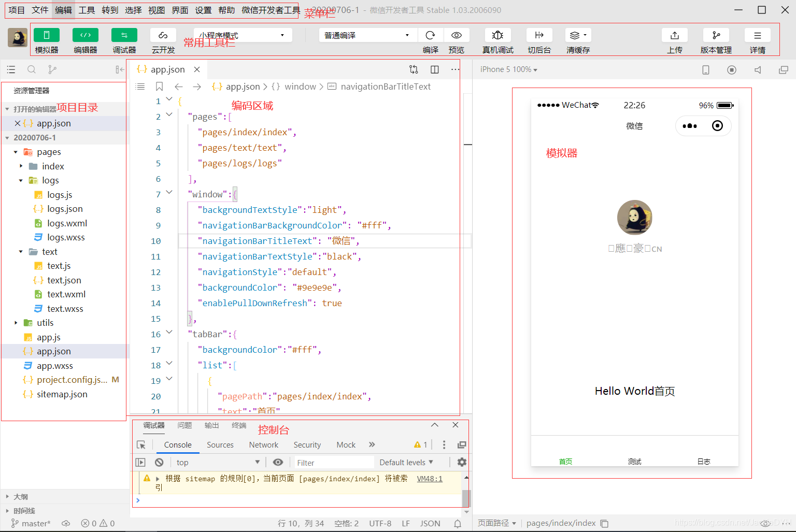Image resolution: width=796 pixels, height=532 pixels.
Task: Collapse the 打开的编辑器 section
Action: coord(7,109)
